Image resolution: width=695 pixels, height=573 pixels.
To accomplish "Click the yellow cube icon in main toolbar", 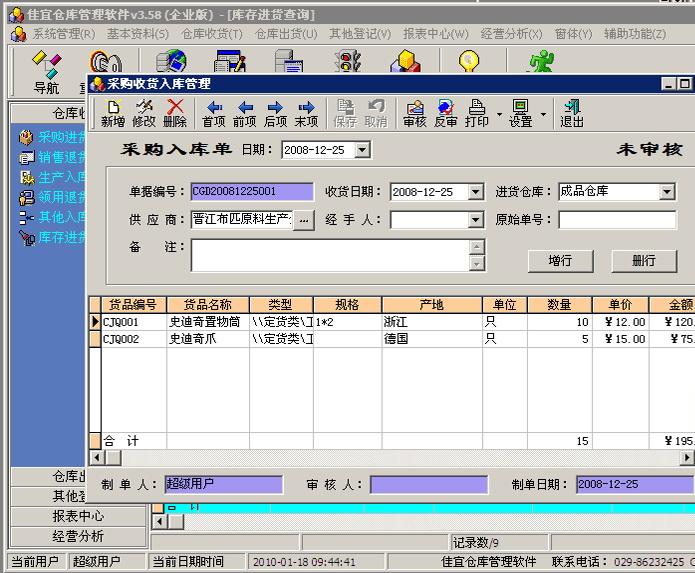I will pyautogui.click(x=406, y=61).
